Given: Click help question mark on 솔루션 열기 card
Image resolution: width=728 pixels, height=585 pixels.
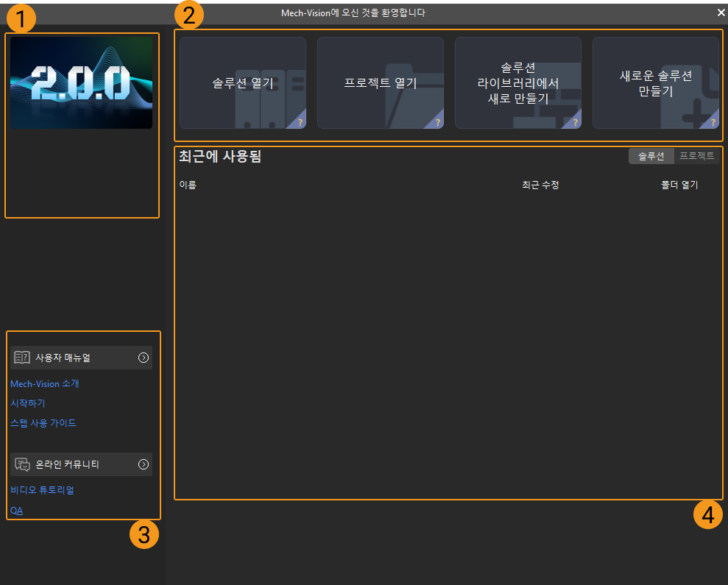Looking at the screenshot, I should [x=300, y=123].
